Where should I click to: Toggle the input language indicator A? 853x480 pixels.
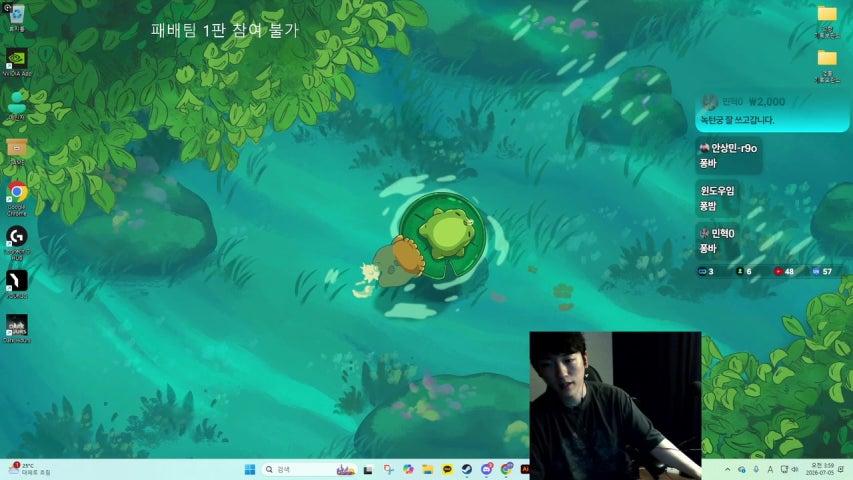coord(770,469)
